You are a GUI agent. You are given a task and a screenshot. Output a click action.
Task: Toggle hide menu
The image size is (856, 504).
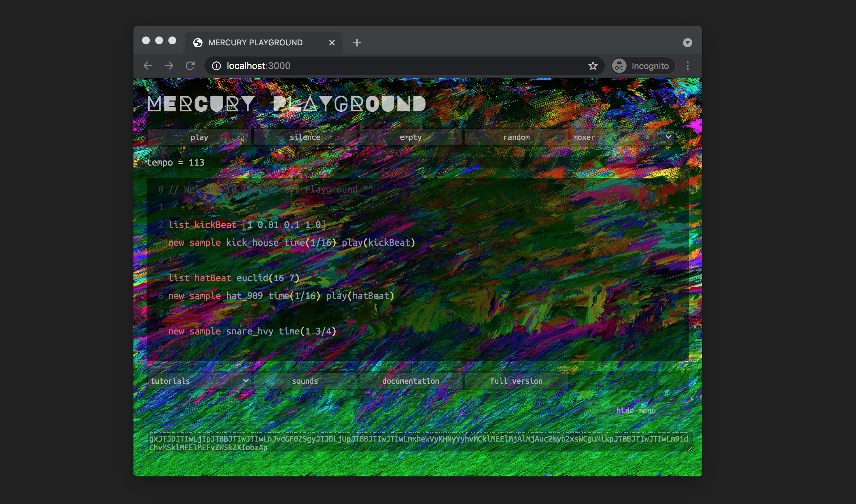(636, 411)
